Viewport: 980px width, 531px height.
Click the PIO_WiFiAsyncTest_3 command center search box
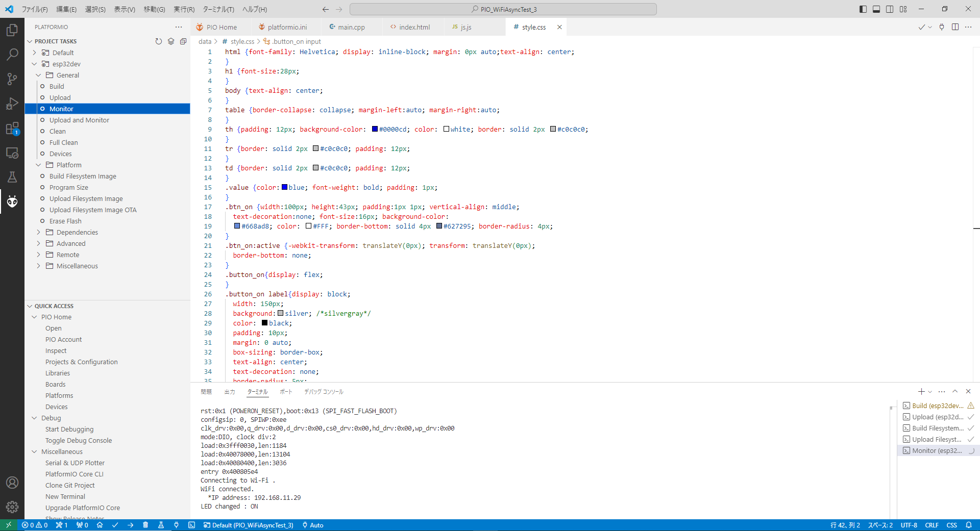(x=503, y=9)
